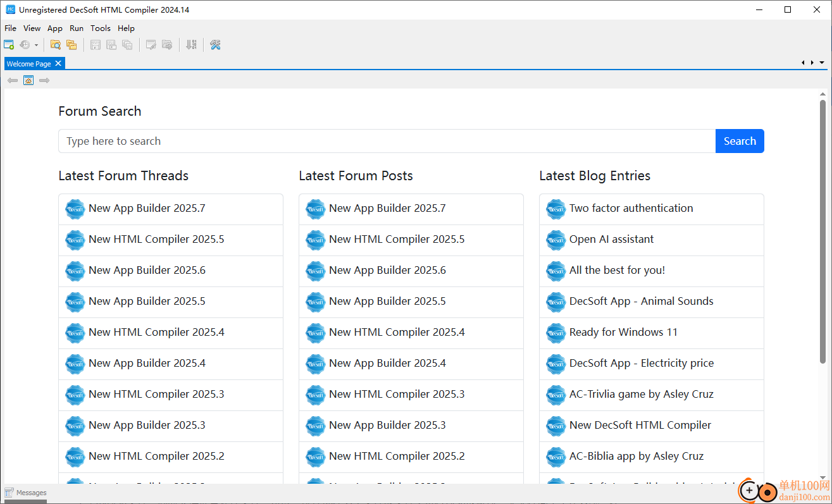
Task: Go forward with the right arrow icon
Action: coord(44,80)
